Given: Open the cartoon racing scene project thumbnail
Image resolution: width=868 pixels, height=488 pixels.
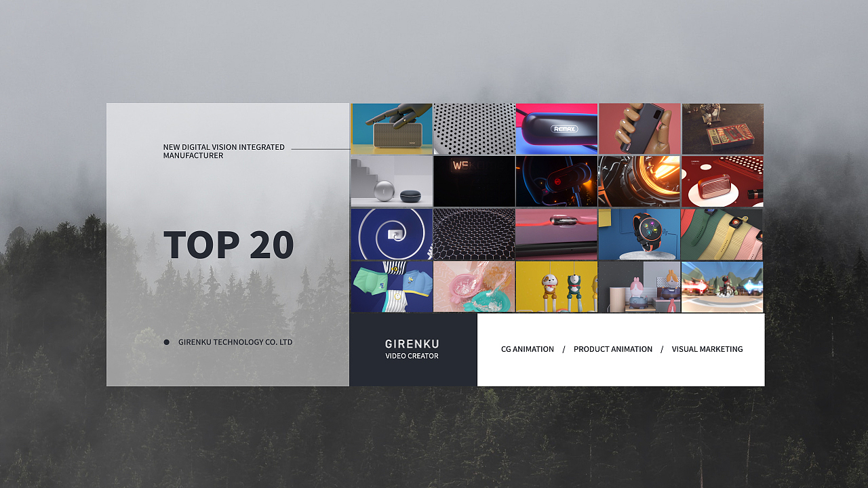Looking at the screenshot, I should coord(722,286).
